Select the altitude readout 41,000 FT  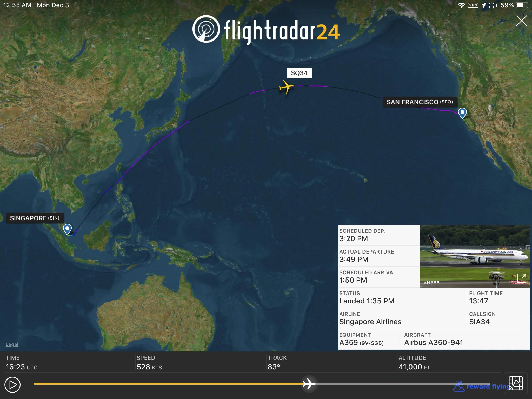tap(414, 367)
